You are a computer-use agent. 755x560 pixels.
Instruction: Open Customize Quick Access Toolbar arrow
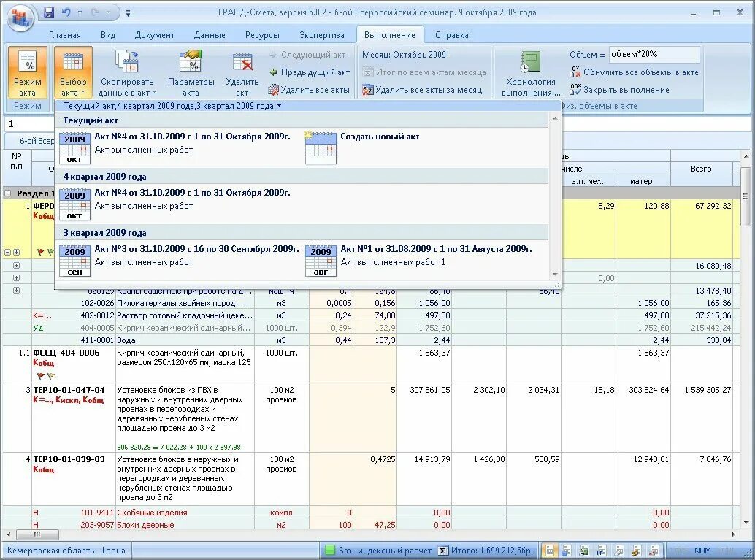click(x=128, y=13)
